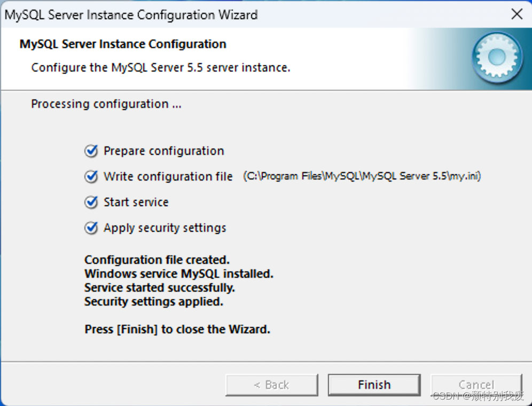Click the Press Finish to close instruction

[177, 329]
